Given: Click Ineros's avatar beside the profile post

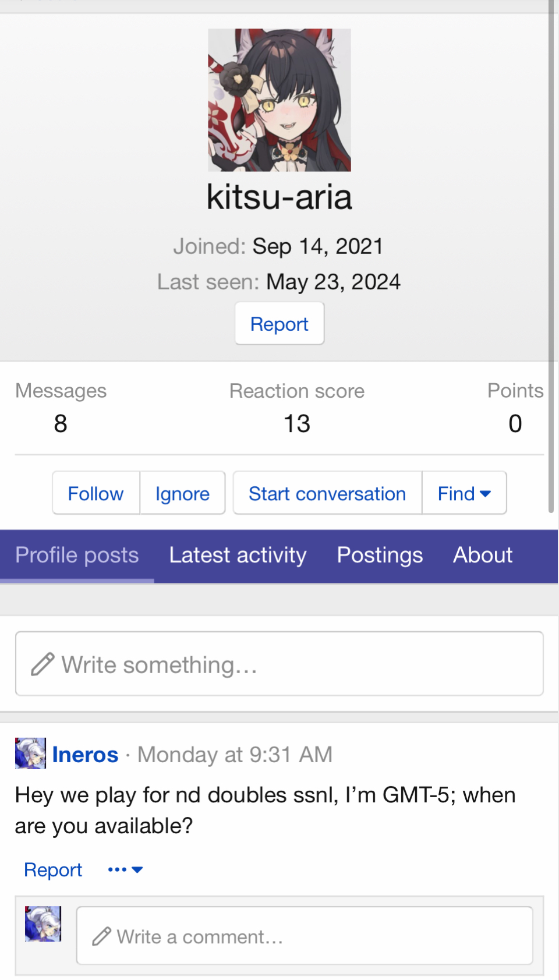Looking at the screenshot, I should point(30,753).
